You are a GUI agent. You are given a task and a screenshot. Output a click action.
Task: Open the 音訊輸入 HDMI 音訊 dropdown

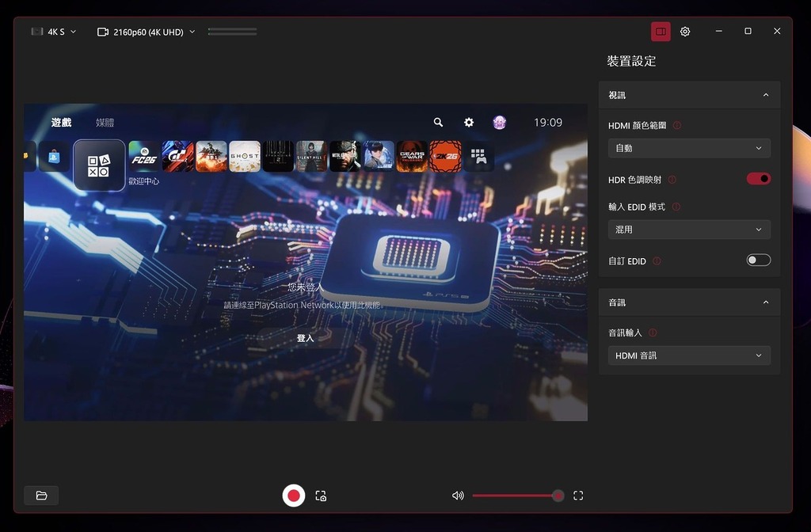coord(689,356)
